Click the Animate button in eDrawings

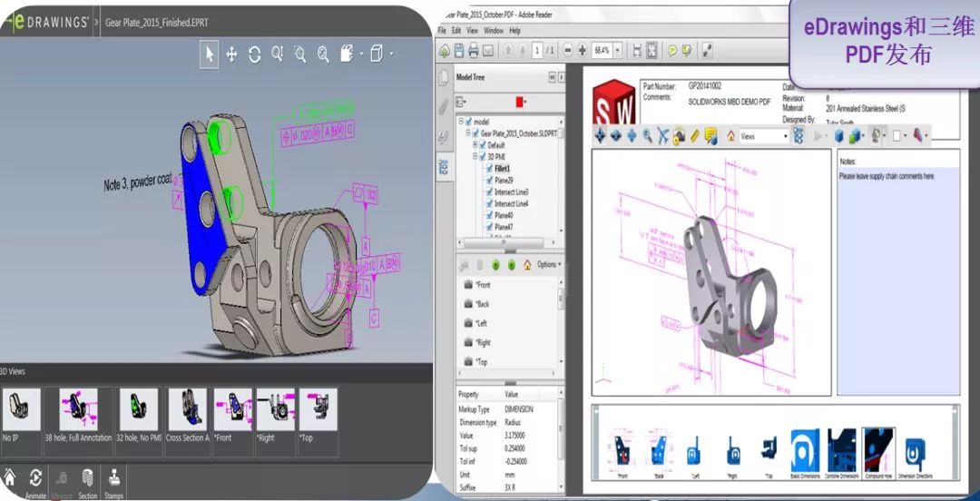(x=35, y=478)
